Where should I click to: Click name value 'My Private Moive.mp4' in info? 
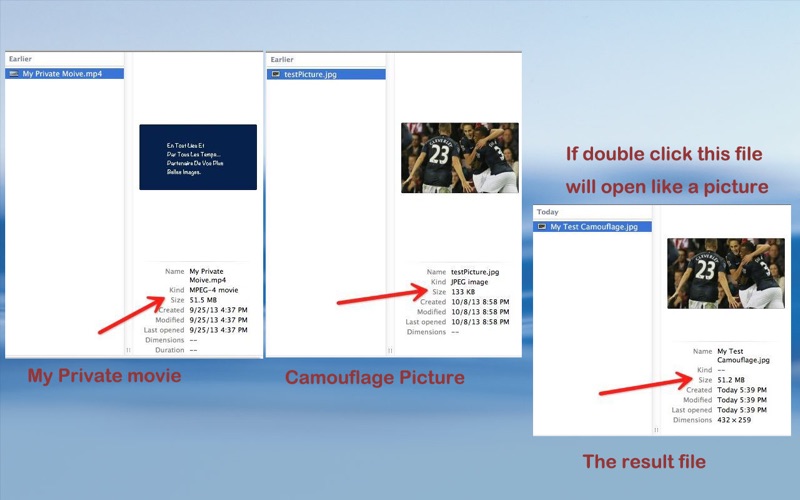208,276
